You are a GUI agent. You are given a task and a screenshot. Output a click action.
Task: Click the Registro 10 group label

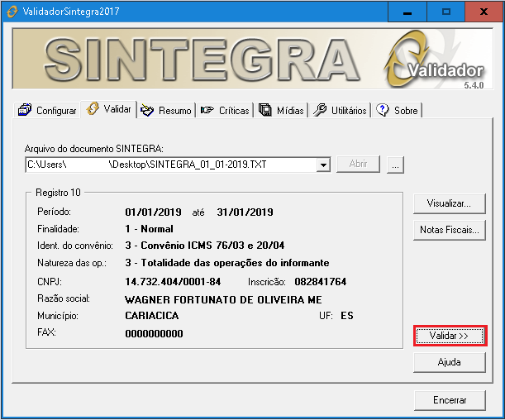(58, 193)
